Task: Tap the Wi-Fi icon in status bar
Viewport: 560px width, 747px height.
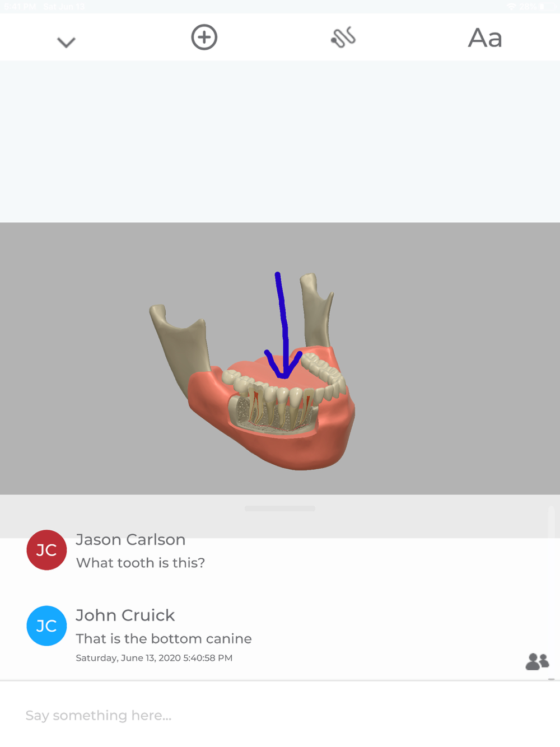Action: 512,7
